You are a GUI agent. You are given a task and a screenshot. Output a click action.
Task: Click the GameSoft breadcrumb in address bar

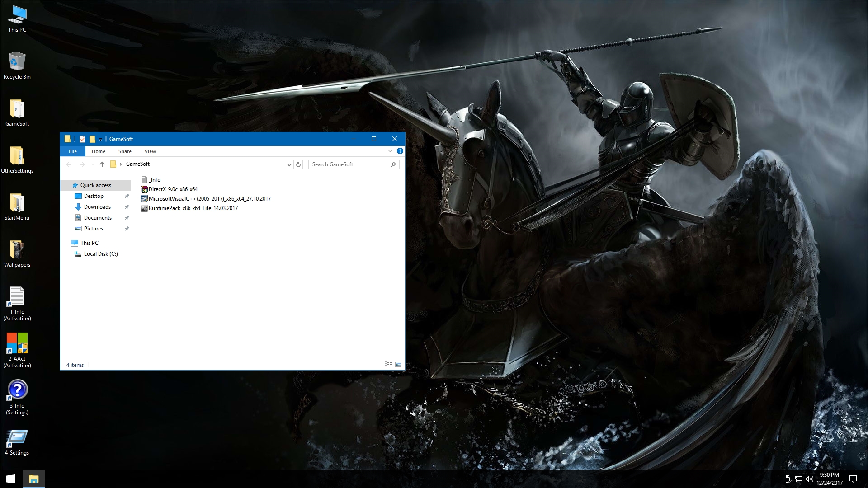pos(138,164)
